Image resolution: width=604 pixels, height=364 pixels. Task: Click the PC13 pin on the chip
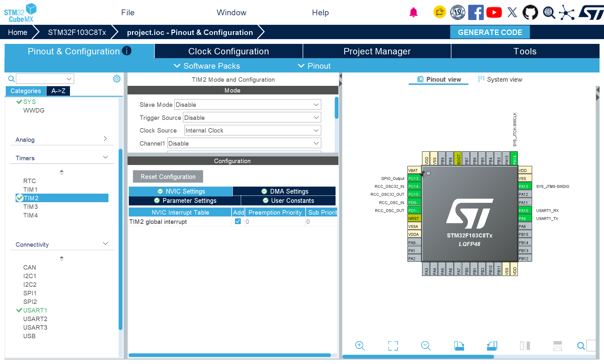click(414, 178)
